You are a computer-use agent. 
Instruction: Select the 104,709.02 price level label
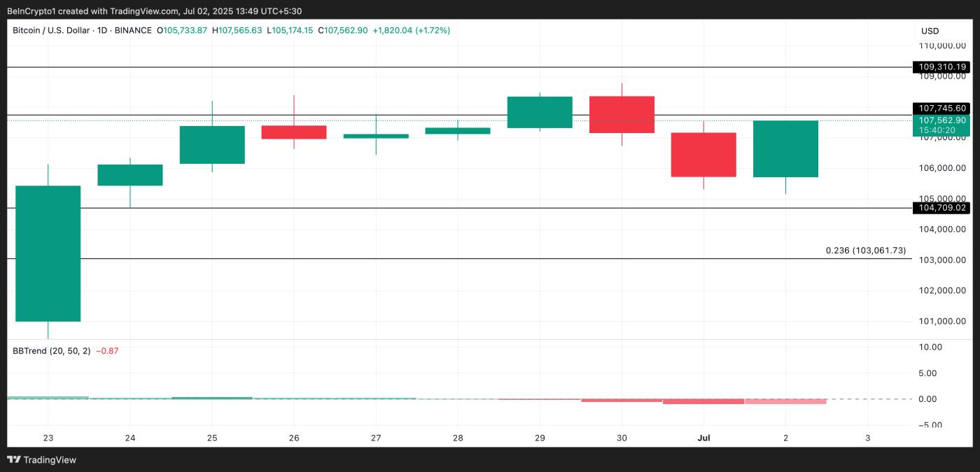[942, 208]
